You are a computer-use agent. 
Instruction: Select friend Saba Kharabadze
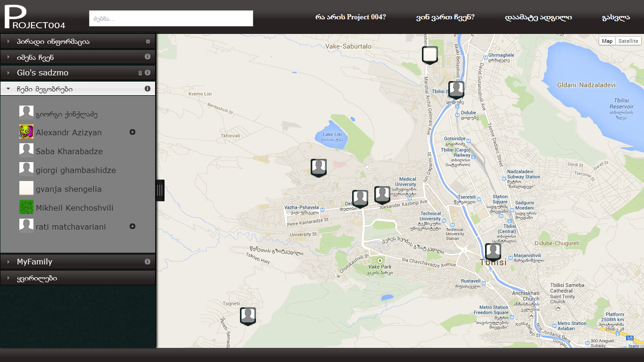click(x=69, y=151)
